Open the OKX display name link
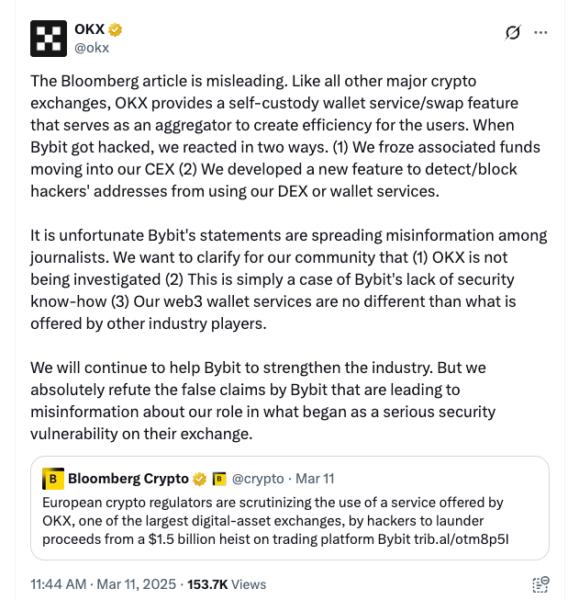 90,29
